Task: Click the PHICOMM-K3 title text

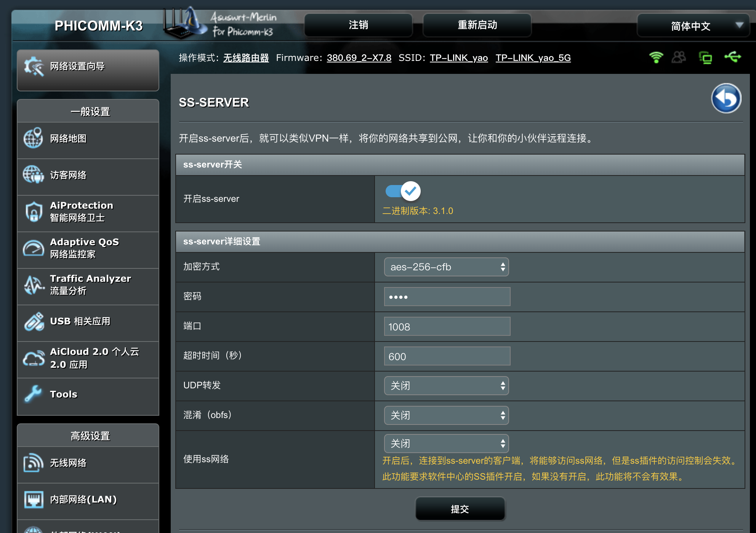Action: click(98, 26)
